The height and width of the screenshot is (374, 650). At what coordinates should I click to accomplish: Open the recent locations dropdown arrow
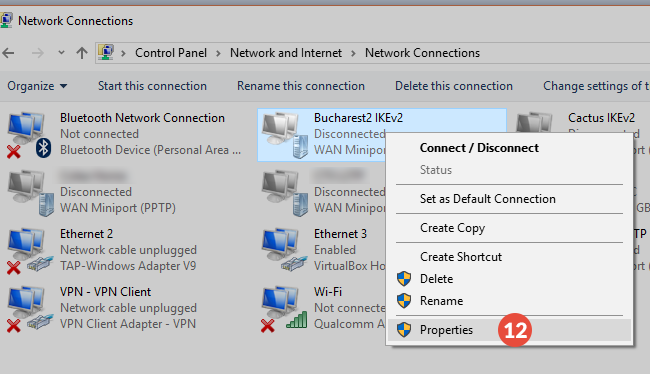(x=61, y=53)
